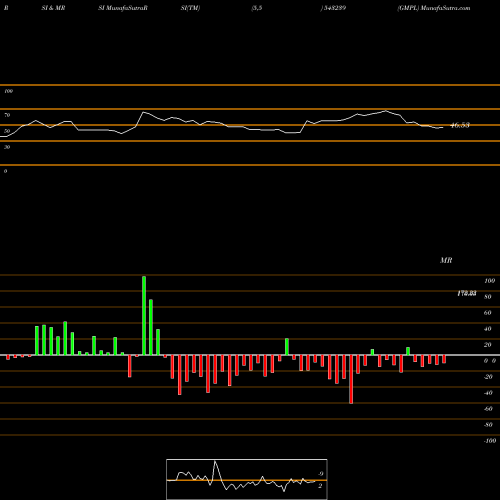Click the 2 value in mini chart
Screen dimensions: 500x500
point(320,486)
